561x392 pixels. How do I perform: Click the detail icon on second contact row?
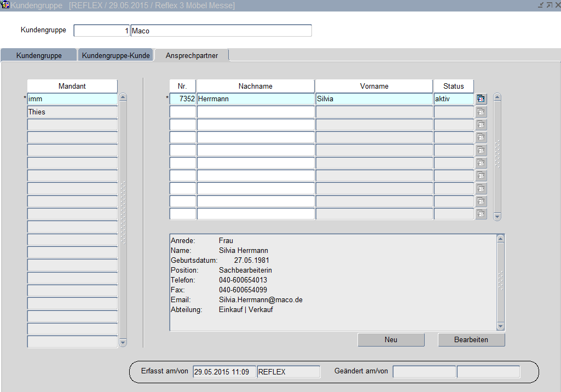[x=481, y=112]
